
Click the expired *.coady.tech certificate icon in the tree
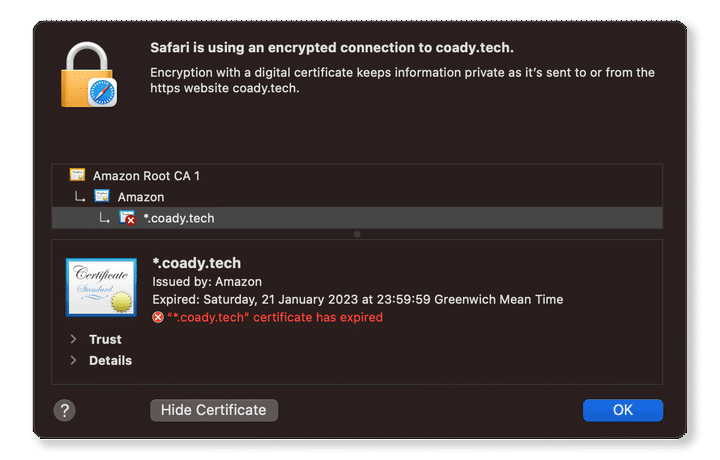[127, 218]
